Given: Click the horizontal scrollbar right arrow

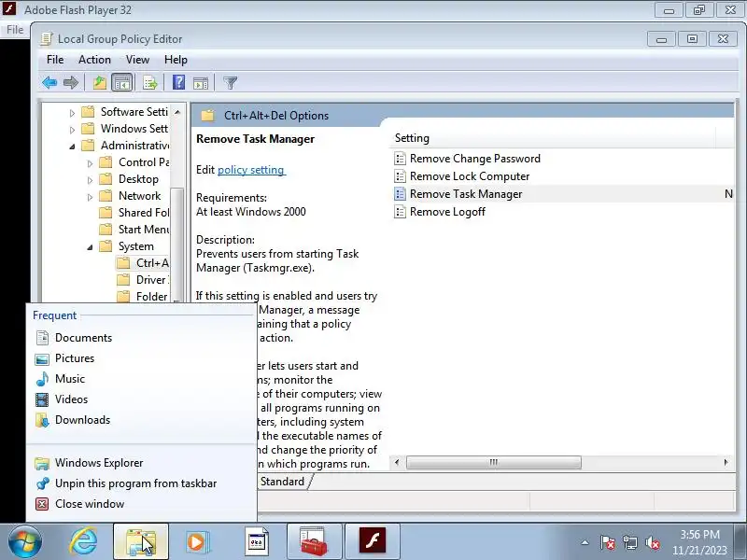Looking at the screenshot, I should [x=726, y=462].
